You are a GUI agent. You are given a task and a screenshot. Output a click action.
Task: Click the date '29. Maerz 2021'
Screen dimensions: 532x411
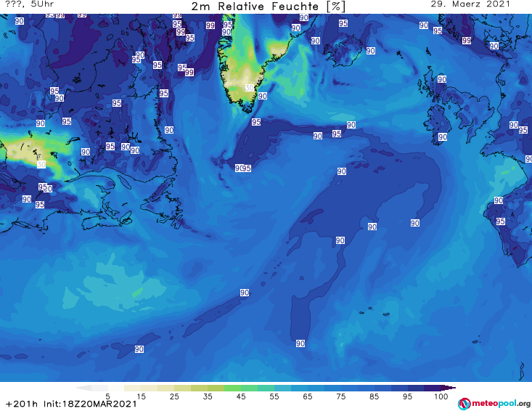pyautogui.click(x=470, y=4)
